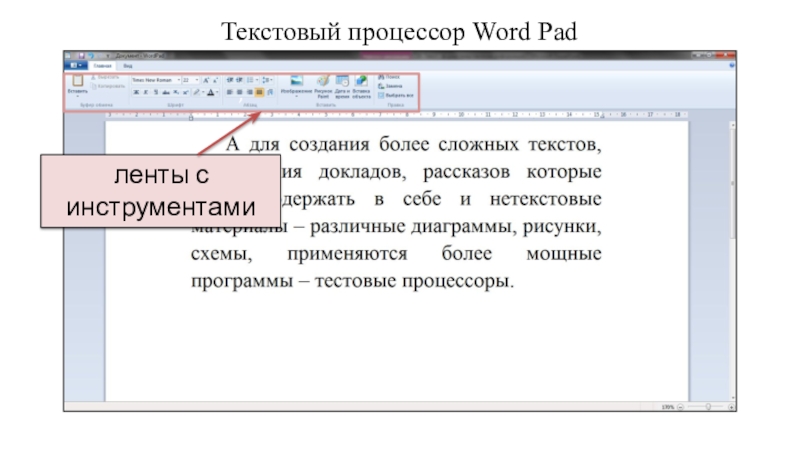The width and height of the screenshot is (800, 450).
Task: Toggle subscript formatting
Action: [x=176, y=92]
